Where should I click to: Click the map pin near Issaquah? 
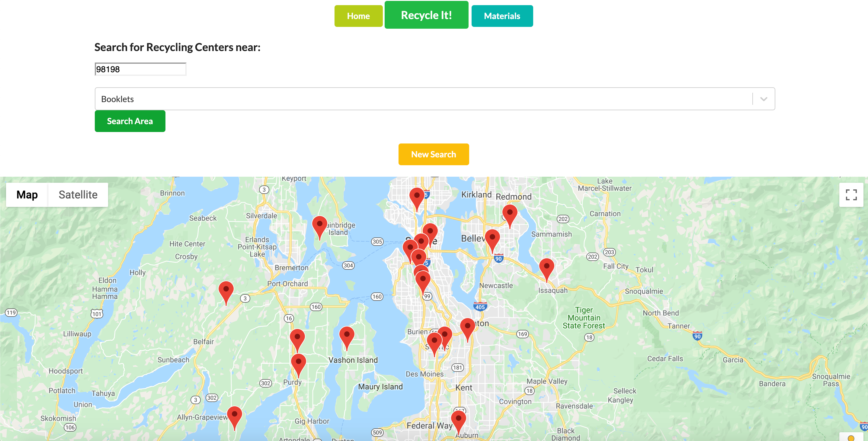tap(546, 266)
